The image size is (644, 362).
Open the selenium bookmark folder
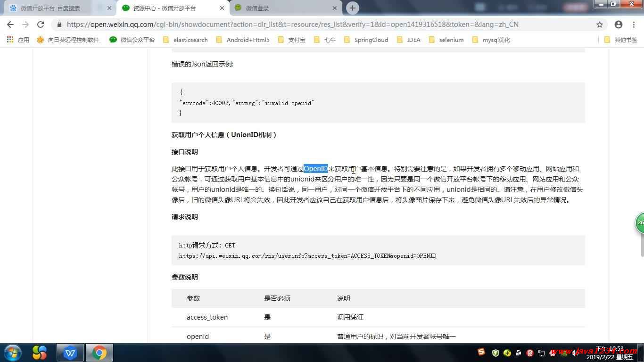pyautogui.click(x=446, y=40)
